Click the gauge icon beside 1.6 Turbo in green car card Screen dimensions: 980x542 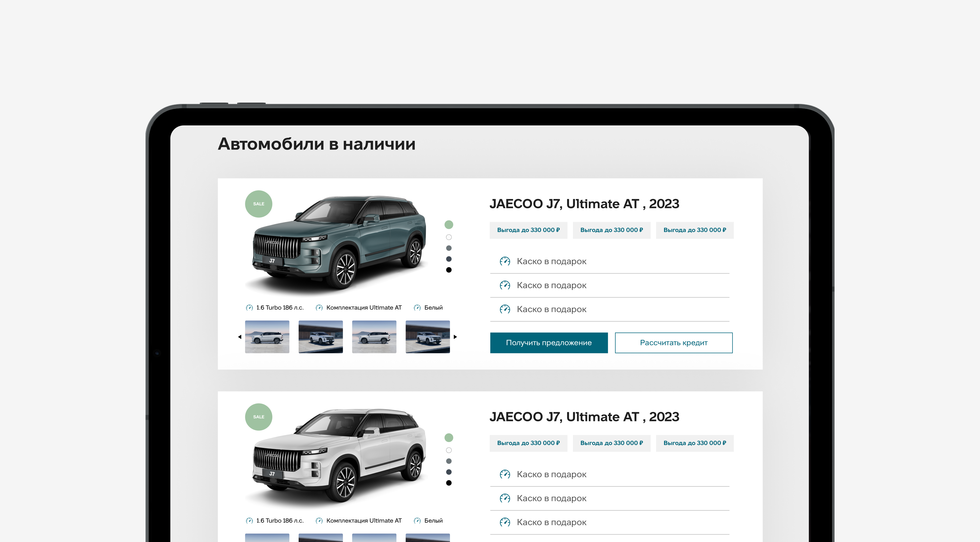click(249, 308)
